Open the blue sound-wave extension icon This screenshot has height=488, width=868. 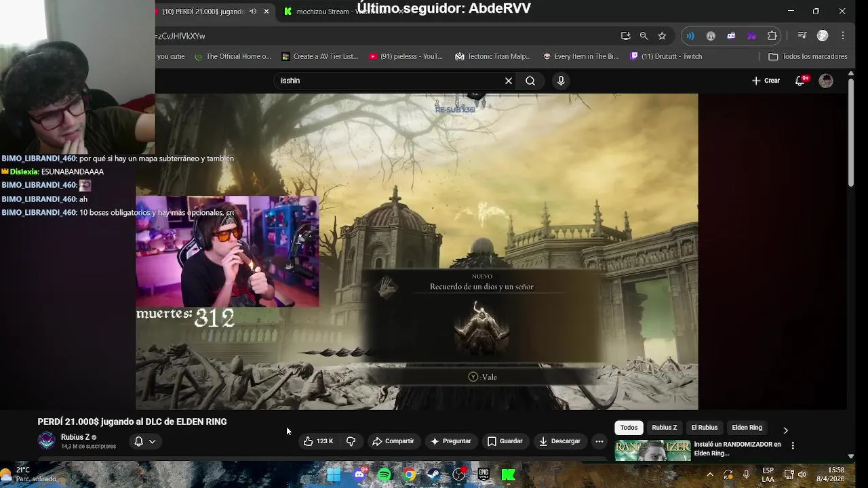pos(690,36)
